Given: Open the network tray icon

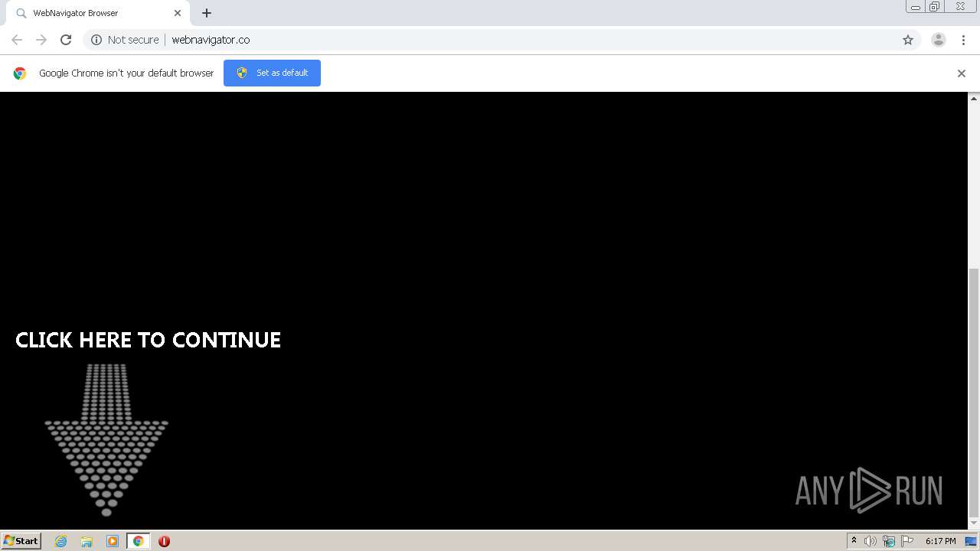Looking at the screenshot, I should click(x=889, y=541).
